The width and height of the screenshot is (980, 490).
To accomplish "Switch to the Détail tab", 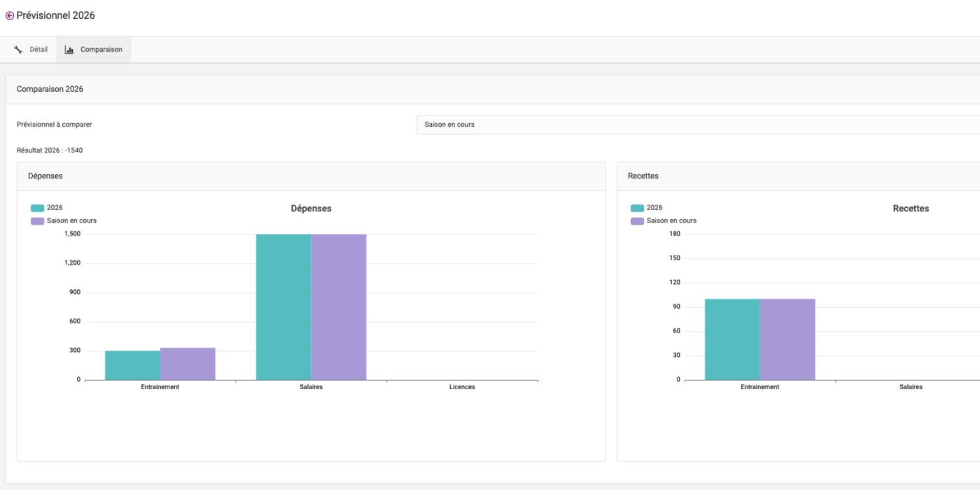I will [31, 50].
